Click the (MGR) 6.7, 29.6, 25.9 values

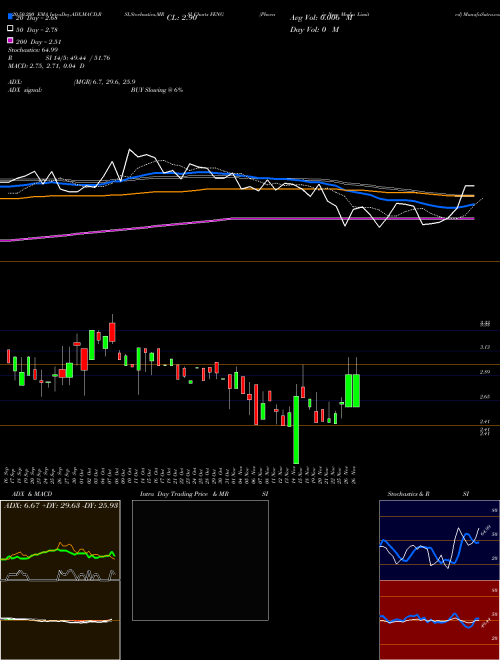104,82
